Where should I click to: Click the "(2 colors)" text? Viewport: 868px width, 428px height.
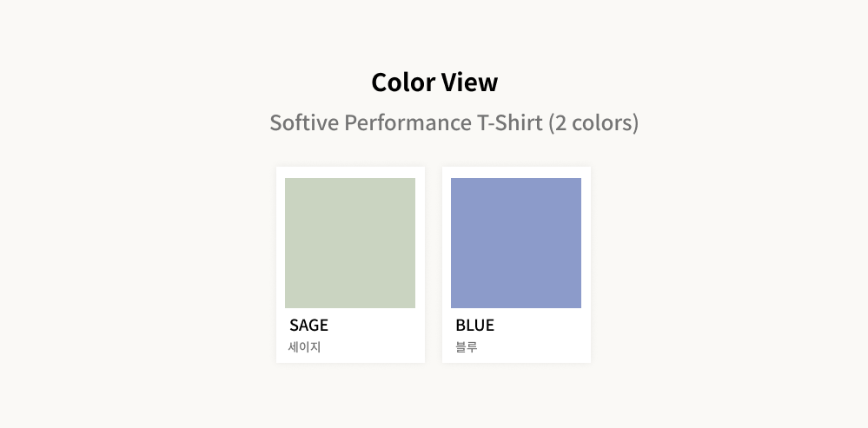[x=593, y=122]
